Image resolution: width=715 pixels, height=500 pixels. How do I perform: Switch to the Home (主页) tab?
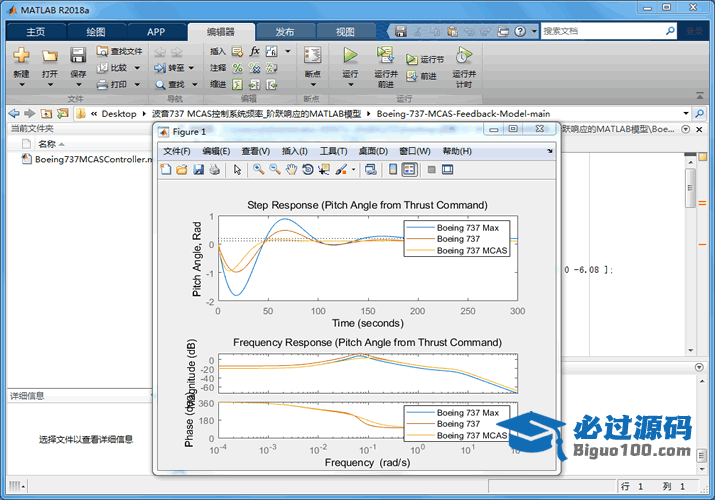pyautogui.click(x=36, y=32)
